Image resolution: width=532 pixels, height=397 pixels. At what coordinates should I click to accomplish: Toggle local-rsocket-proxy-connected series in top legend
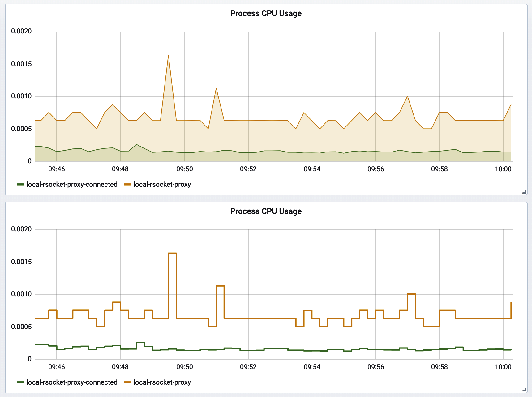(72, 185)
